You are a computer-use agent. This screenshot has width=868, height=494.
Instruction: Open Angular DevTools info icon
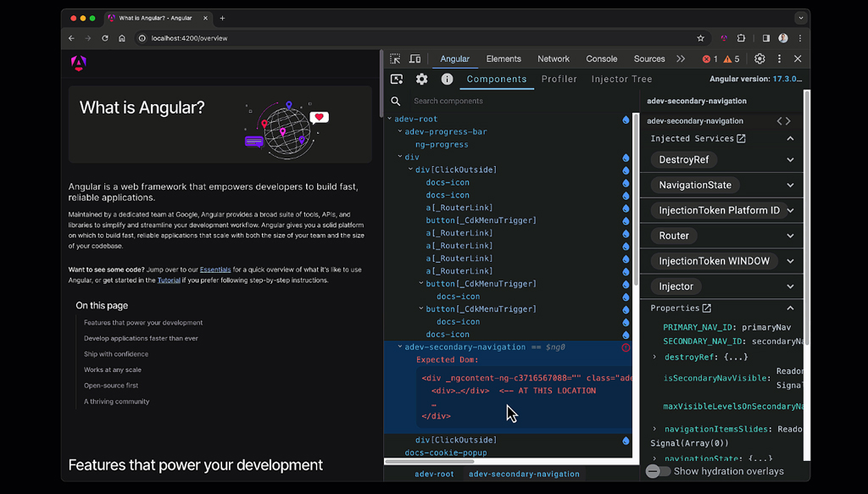coord(447,79)
